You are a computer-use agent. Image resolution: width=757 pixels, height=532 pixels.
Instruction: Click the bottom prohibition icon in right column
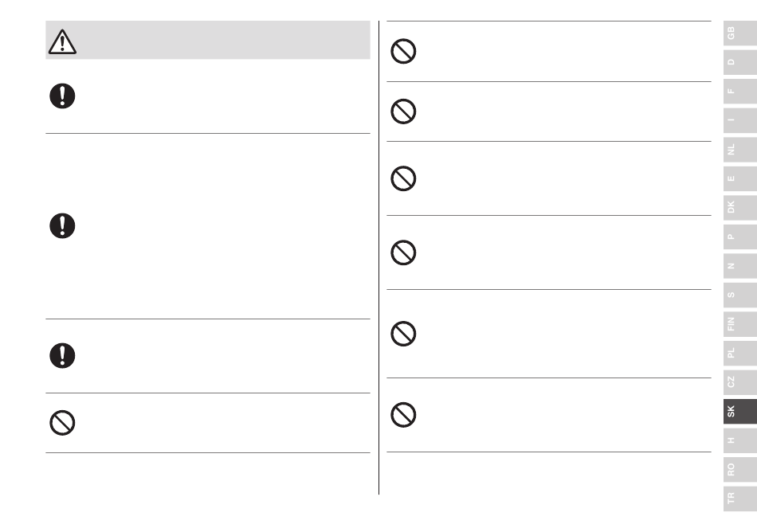pos(403,415)
